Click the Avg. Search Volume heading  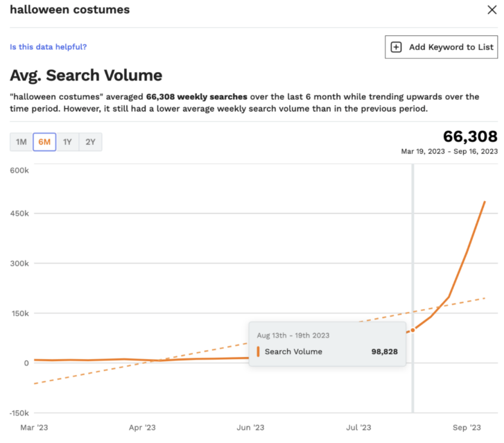click(86, 76)
